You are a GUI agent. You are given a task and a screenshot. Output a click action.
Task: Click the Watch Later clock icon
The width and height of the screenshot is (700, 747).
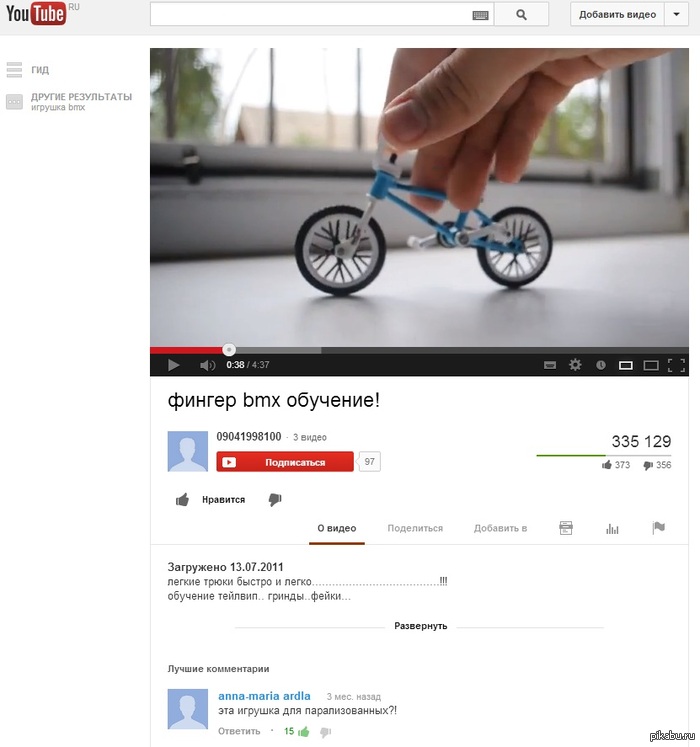click(600, 365)
